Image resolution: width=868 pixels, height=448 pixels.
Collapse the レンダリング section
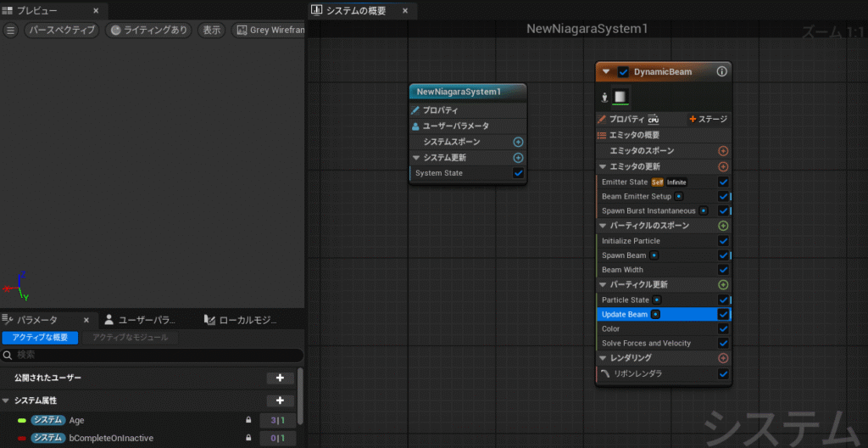tap(603, 358)
